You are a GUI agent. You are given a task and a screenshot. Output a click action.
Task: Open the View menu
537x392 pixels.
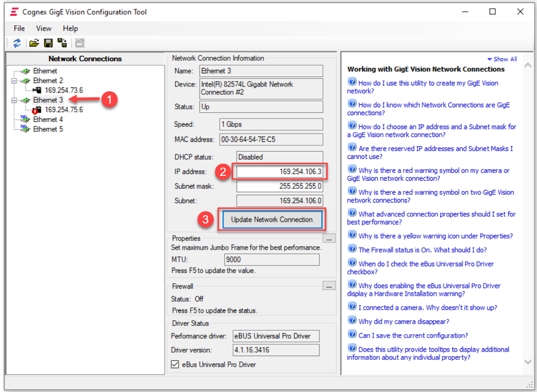coord(44,29)
